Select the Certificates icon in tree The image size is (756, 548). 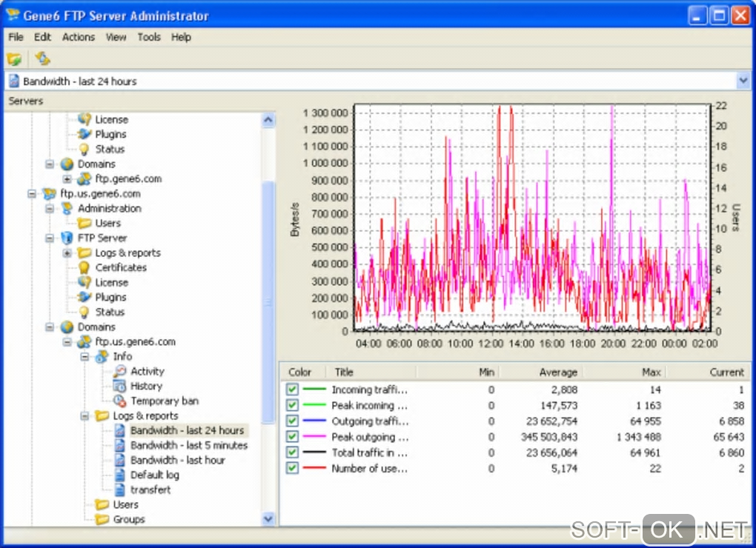(x=84, y=268)
